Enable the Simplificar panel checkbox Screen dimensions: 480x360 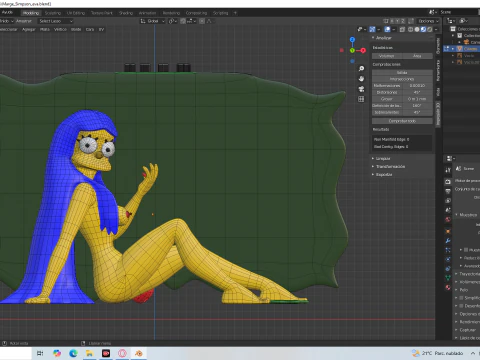[x=462, y=298]
